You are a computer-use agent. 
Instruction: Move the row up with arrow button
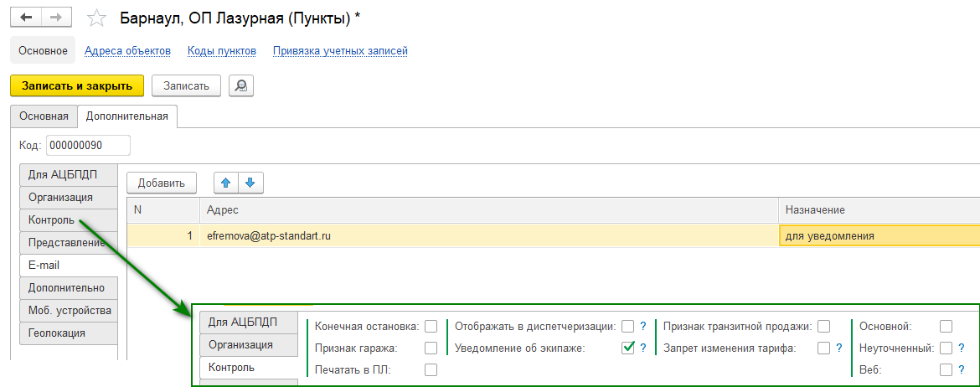(x=226, y=182)
